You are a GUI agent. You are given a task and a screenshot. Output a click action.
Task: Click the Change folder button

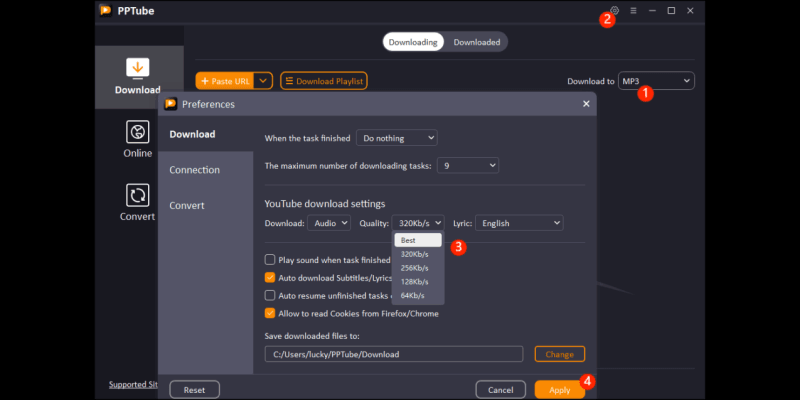point(559,354)
